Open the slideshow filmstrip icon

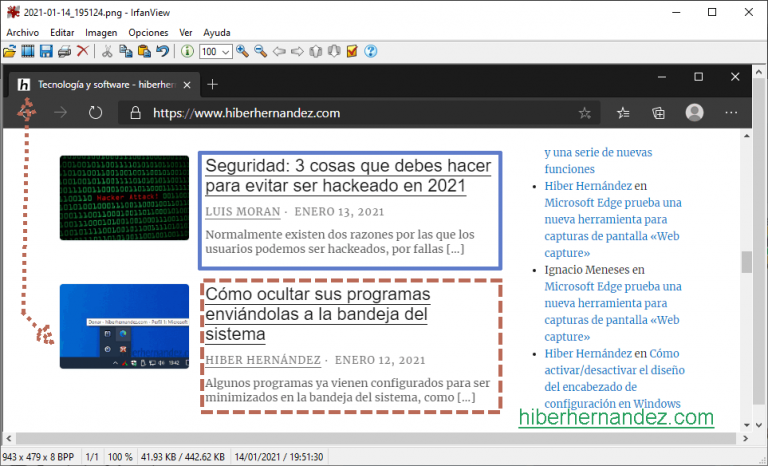[x=28, y=51]
